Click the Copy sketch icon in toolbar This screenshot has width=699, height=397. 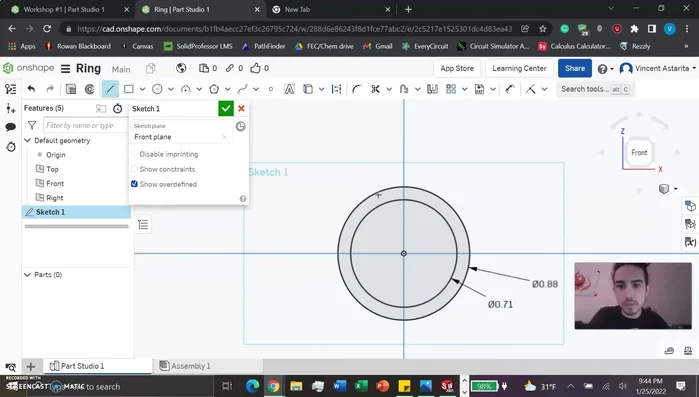click(70, 89)
